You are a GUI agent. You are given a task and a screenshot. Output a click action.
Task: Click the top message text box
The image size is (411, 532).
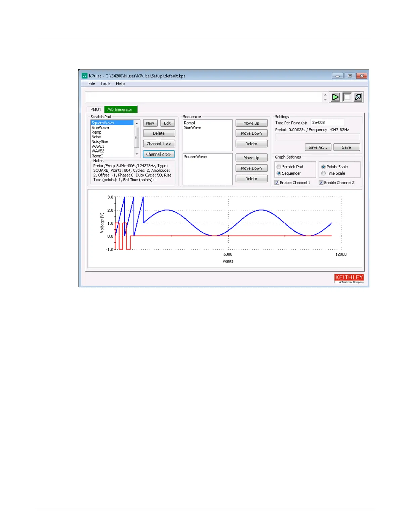(204, 97)
